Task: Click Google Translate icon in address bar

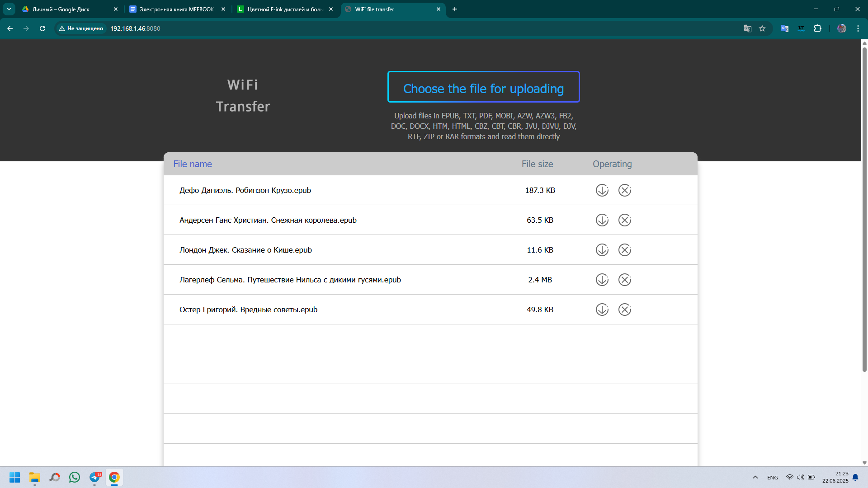Action: 747,28
